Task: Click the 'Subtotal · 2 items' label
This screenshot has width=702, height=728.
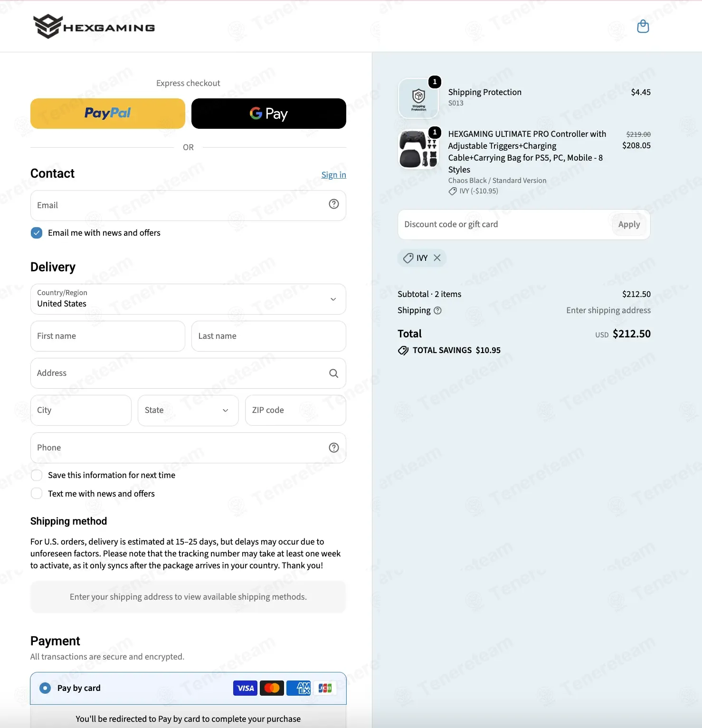Action: [429, 294]
